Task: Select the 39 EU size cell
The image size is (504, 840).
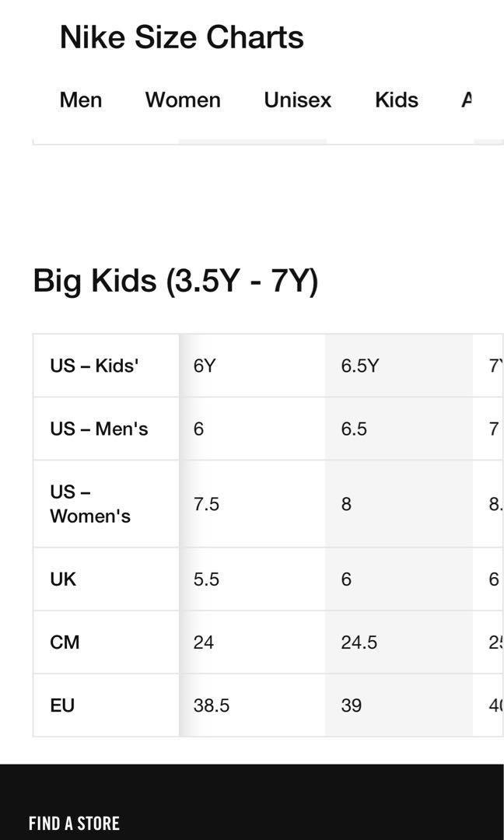Action: 399,705
